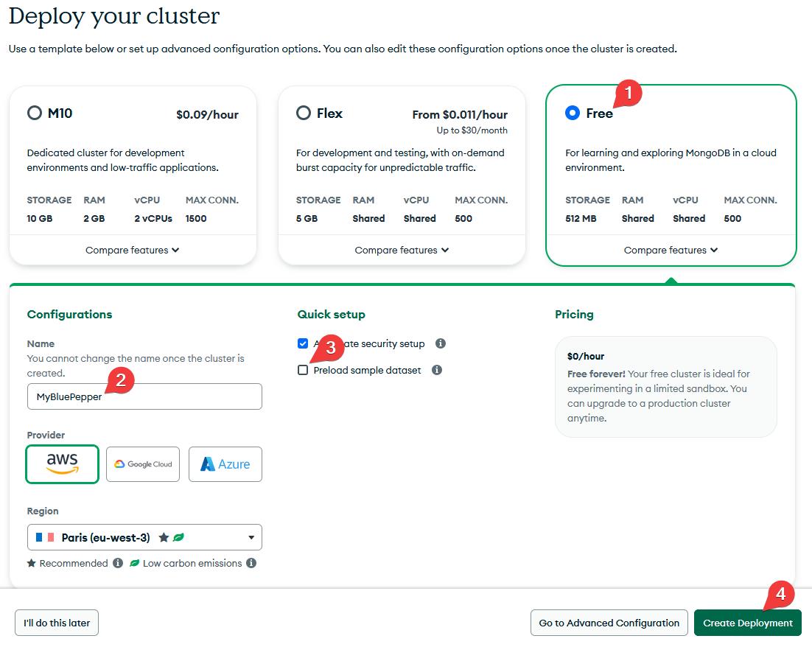This screenshot has width=812, height=647.
Task: Select the M10 cluster radio button
Action: pyautogui.click(x=34, y=113)
